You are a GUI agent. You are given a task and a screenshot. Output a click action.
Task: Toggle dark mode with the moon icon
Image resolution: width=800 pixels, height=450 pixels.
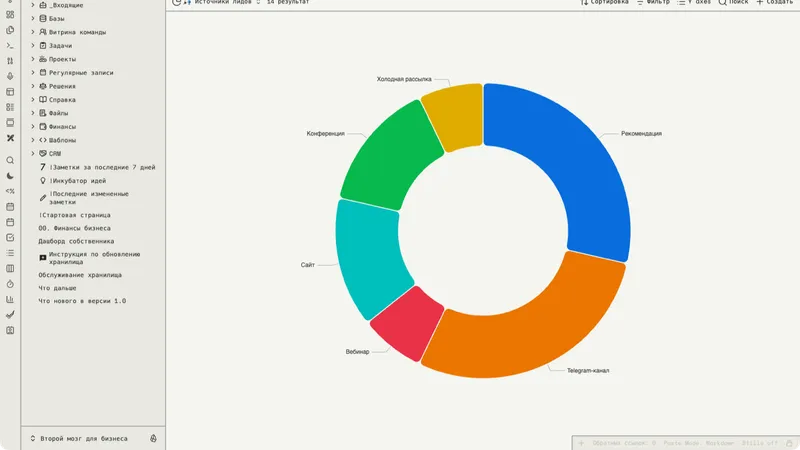coord(10,176)
